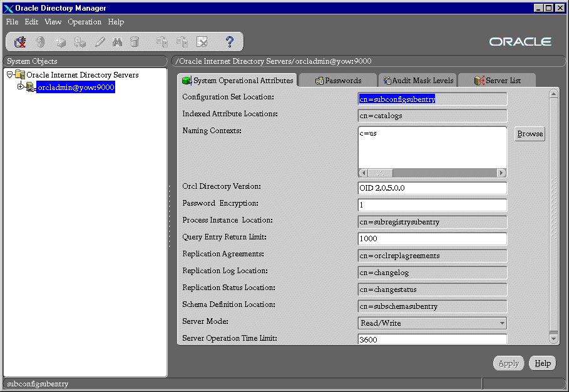
Task: Click the Create Like cubes icon
Action: click(79, 42)
